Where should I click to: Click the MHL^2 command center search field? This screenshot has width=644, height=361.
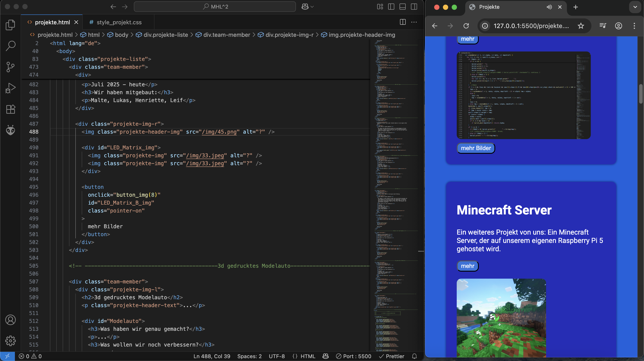tap(215, 7)
